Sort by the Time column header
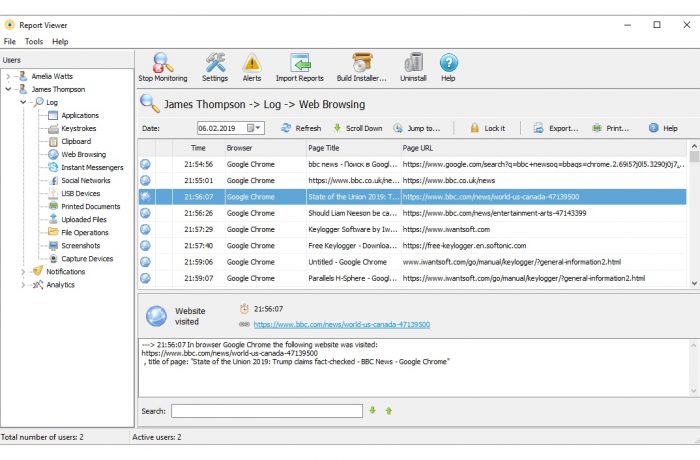The width and height of the screenshot is (700, 460). coord(199,148)
